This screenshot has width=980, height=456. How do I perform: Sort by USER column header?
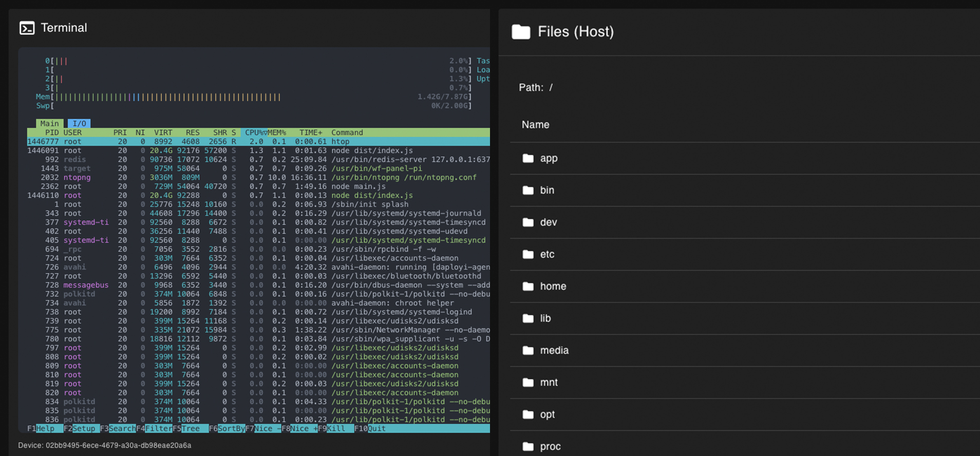72,132
